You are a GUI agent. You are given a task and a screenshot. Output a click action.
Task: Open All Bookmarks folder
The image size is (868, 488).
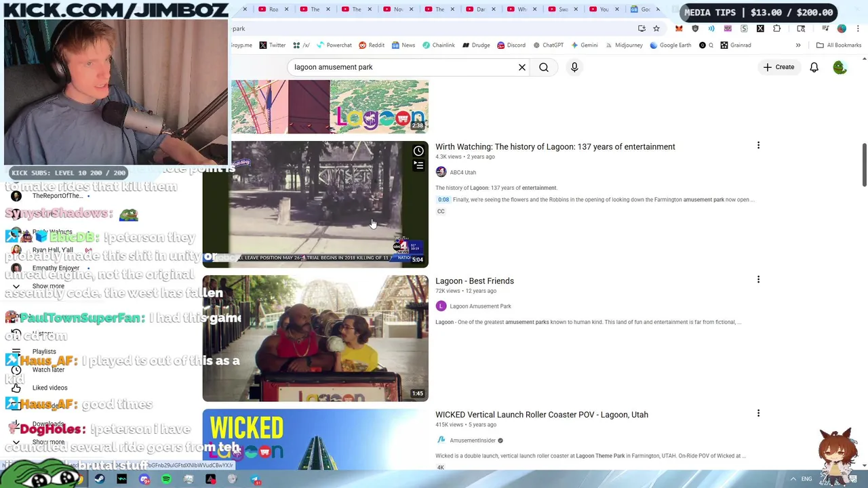[839, 45]
